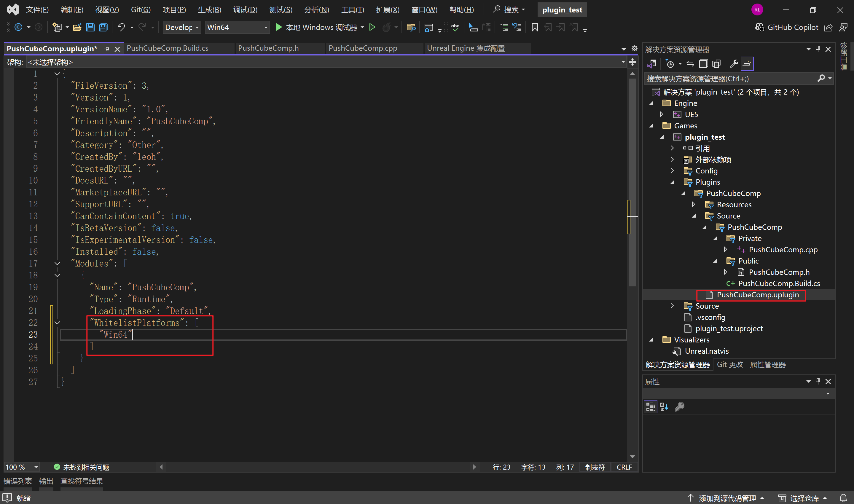
Task: Click Collapse All in Solution Explorer toolbar
Action: tap(703, 63)
